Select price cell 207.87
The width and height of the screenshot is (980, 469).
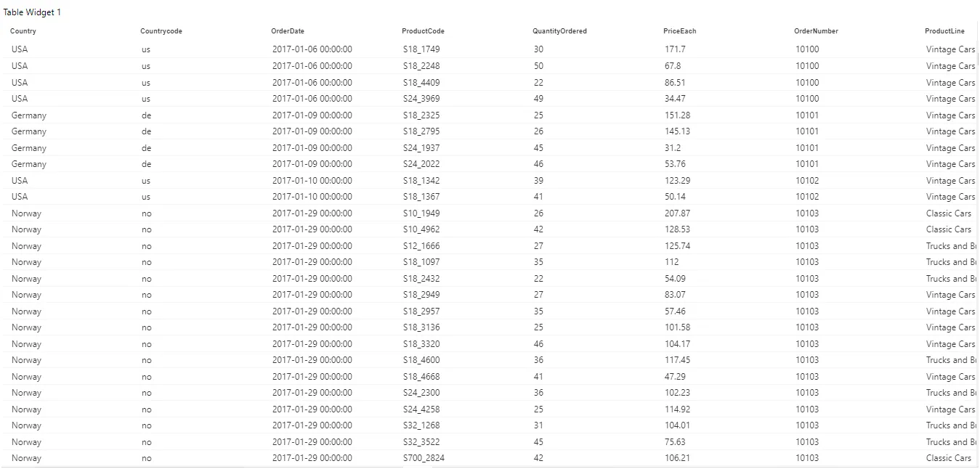tap(678, 213)
